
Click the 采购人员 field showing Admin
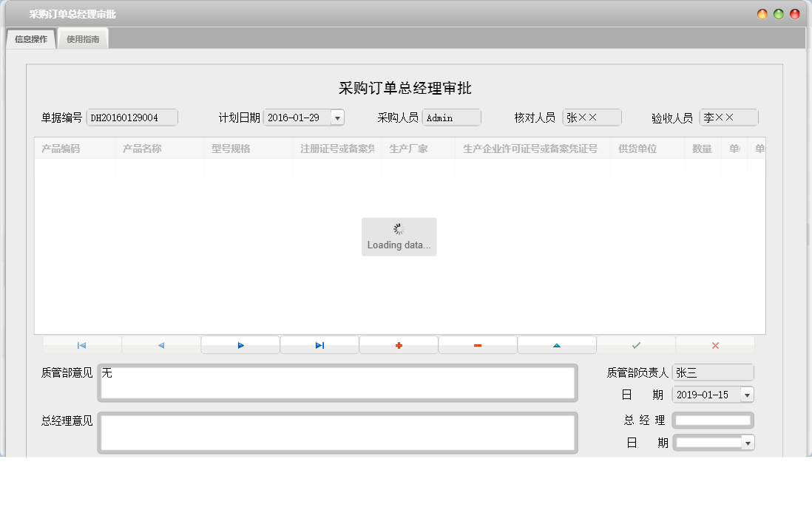point(451,117)
